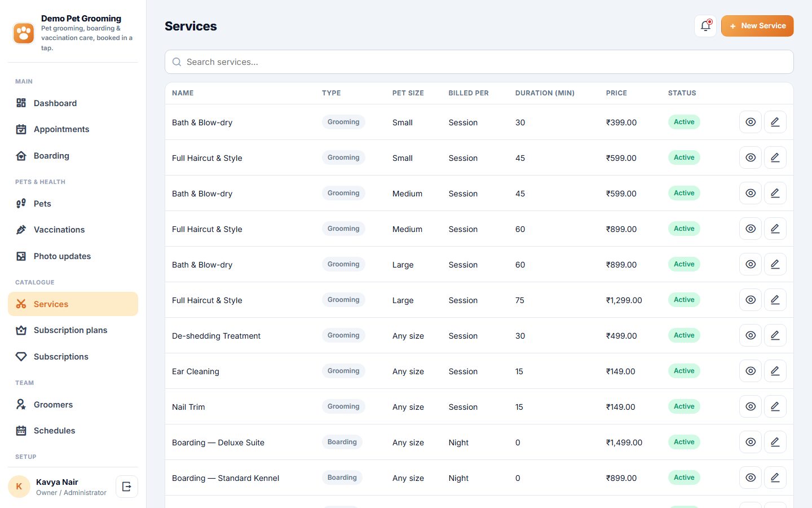The width and height of the screenshot is (812, 508).
Task: Edit the Medium Full Haircut & Style service
Action: (x=775, y=229)
